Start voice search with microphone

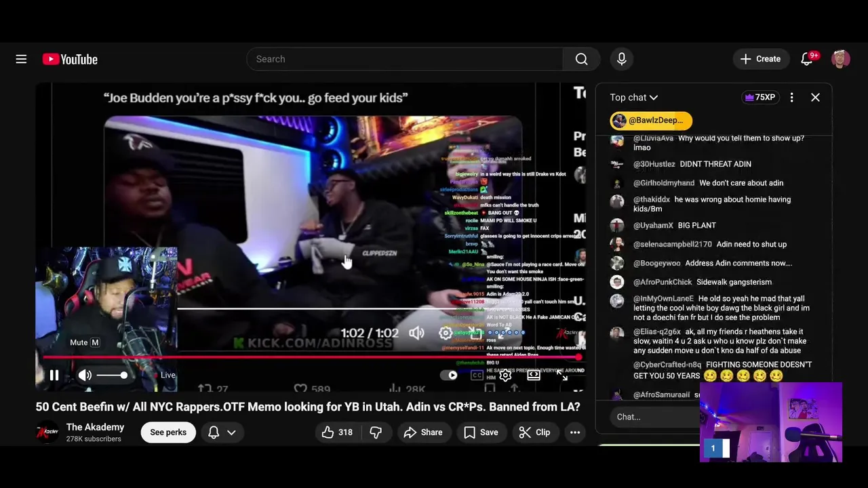621,59
